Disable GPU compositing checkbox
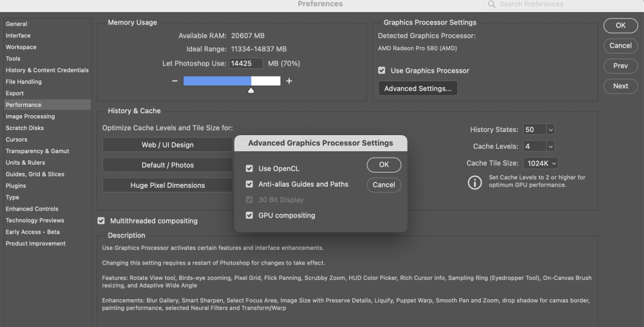Screen dimensions: 644x327 [249, 216]
